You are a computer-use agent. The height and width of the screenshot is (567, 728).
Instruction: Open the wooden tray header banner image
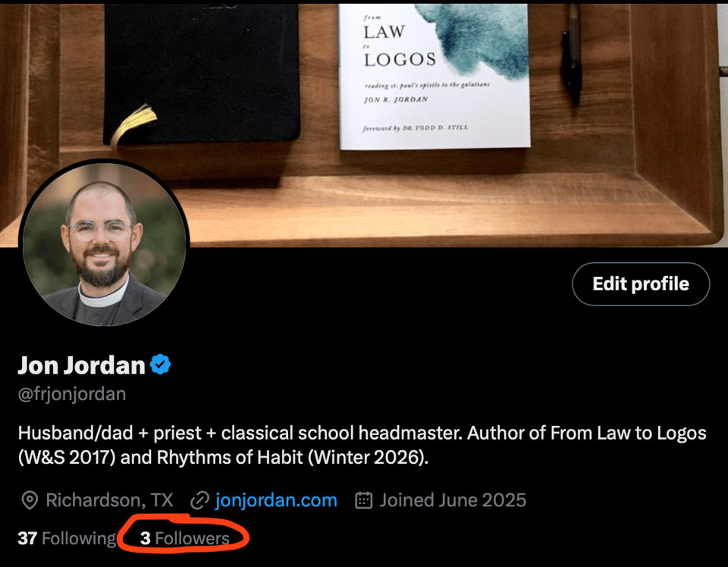(x=364, y=124)
